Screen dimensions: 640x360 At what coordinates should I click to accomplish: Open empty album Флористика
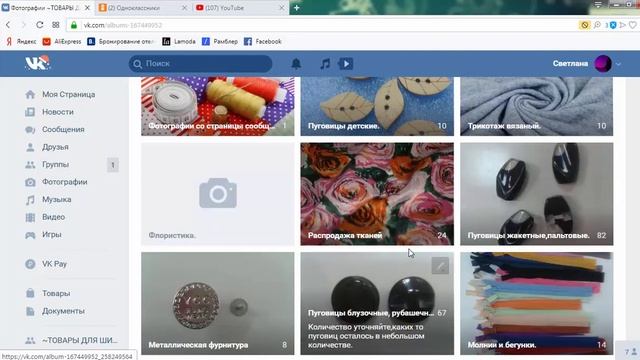(218, 194)
